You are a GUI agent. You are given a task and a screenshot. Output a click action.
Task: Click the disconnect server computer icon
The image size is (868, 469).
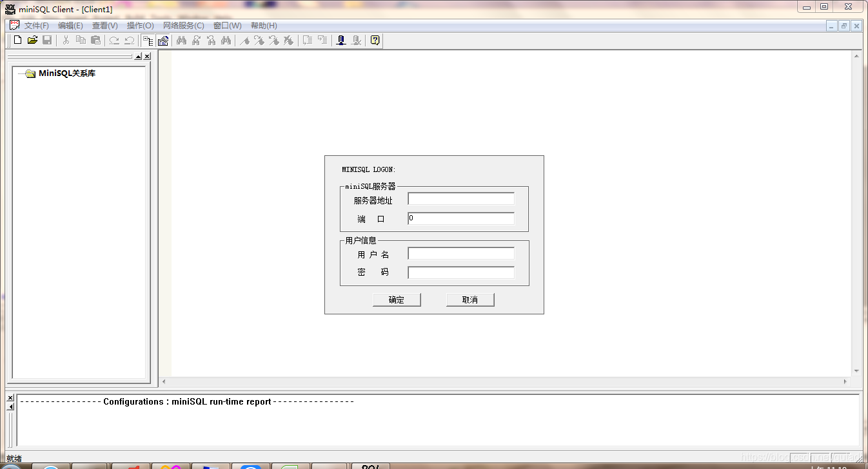tap(356, 40)
